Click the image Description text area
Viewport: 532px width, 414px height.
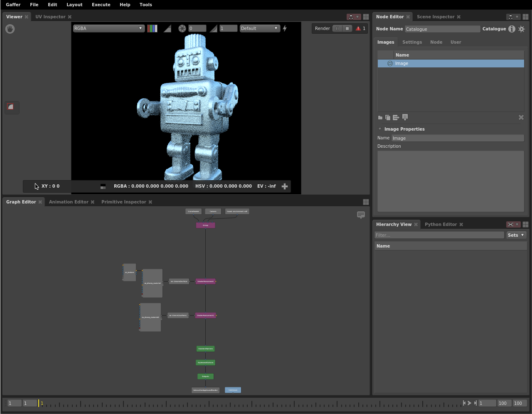pyautogui.click(x=451, y=181)
